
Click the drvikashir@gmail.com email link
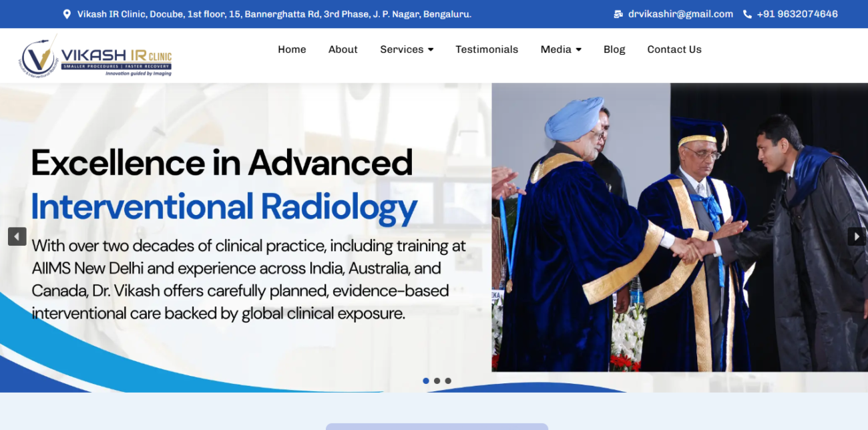680,14
